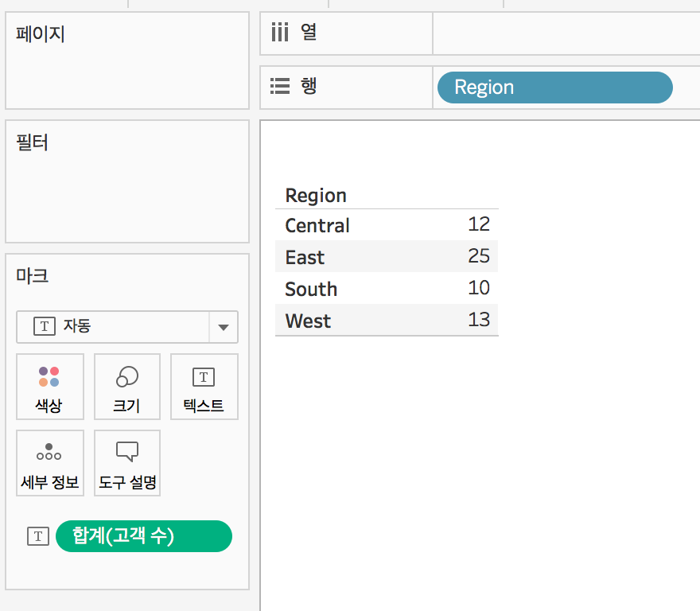Image resolution: width=700 pixels, height=611 pixels.
Task: Select the Central row label
Action: (x=317, y=226)
